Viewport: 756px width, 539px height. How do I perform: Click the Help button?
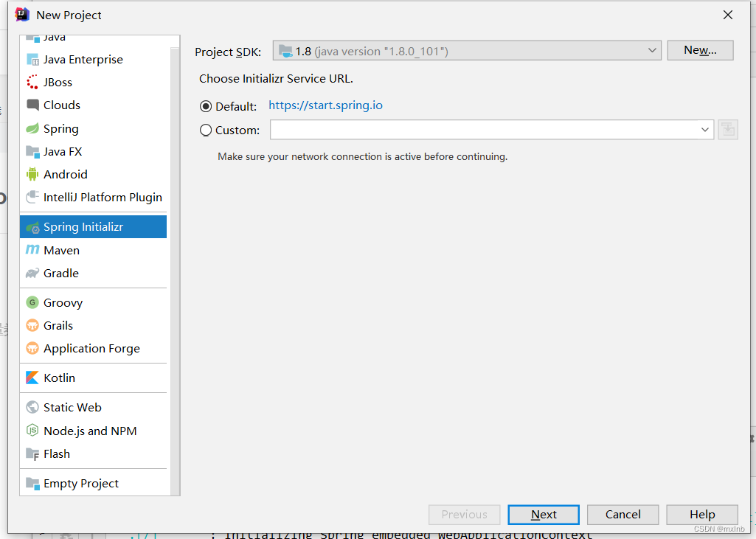pos(702,515)
